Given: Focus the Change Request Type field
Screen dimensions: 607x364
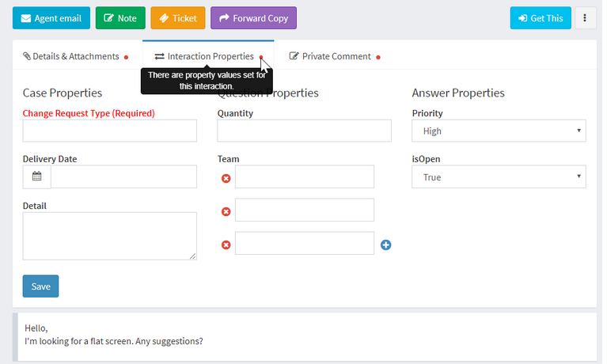Looking at the screenshot, I should (109, 131).
